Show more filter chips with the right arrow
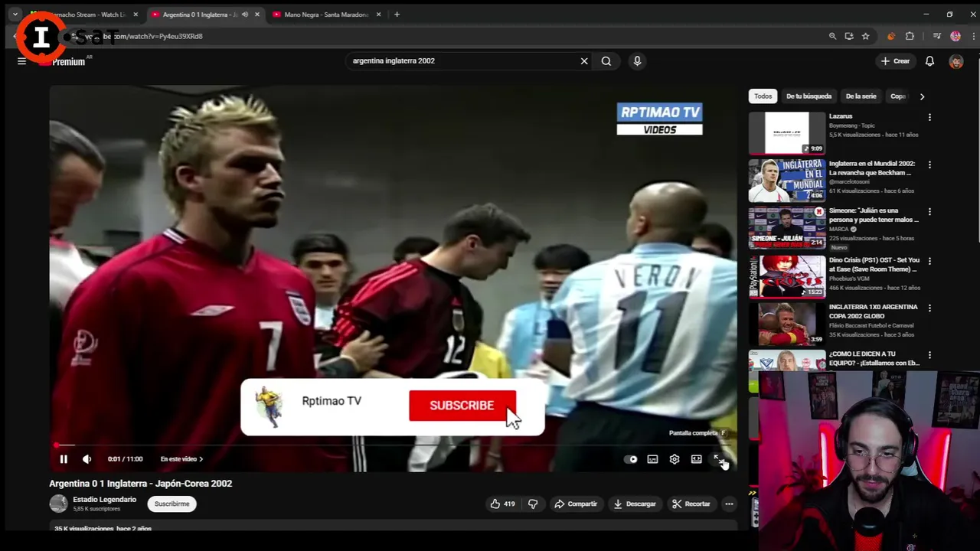Image resolution: width=980 pixels, height=551 pixels. [922, 96]
